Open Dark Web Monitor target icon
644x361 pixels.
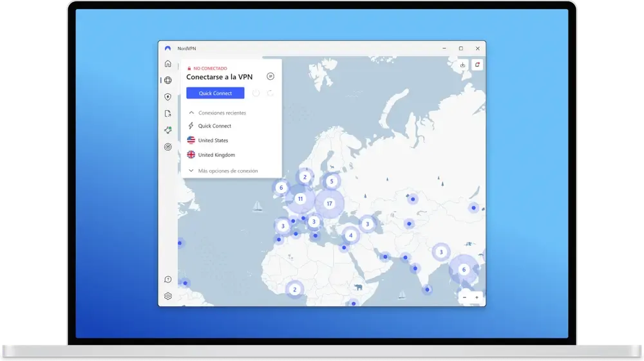pyautogui.click(x=168, y=147)
